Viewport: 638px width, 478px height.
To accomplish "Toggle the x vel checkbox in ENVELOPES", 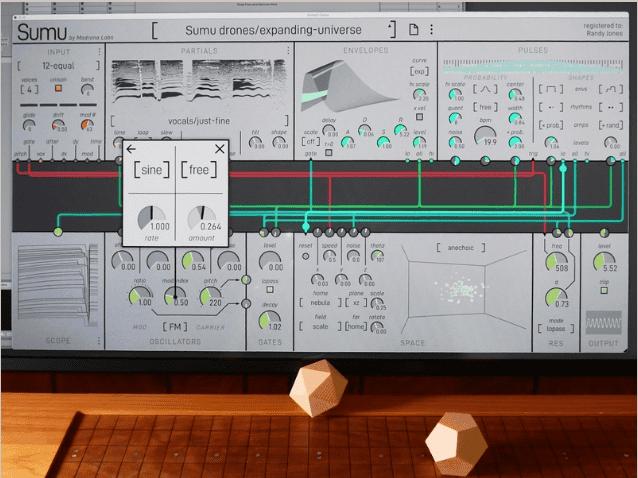I will point(419,117).
